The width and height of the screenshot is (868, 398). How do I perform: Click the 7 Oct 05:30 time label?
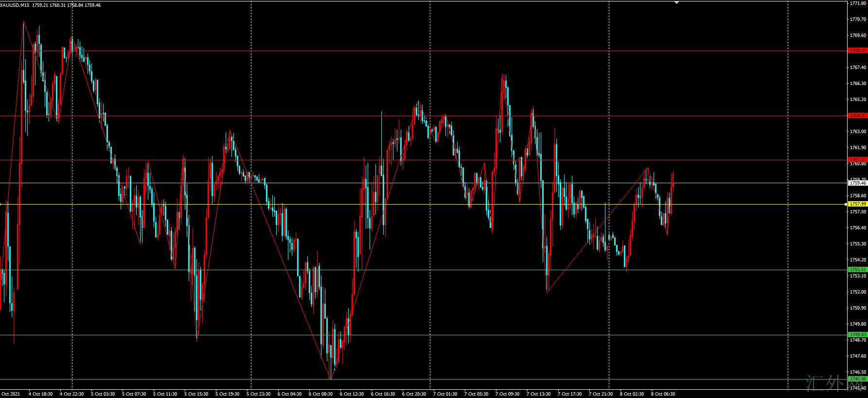click(477, 394)
